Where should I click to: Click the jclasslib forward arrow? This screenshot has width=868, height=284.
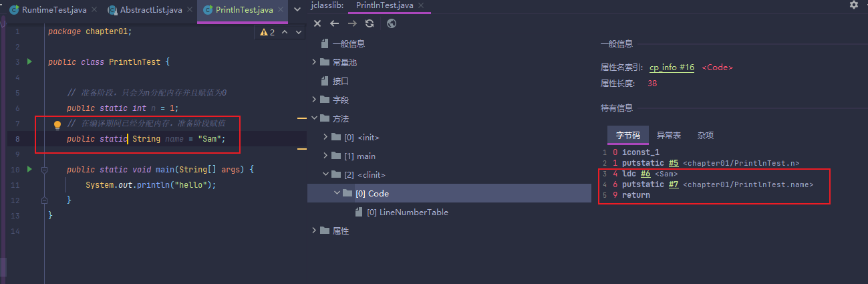click(x=352, y=23)
